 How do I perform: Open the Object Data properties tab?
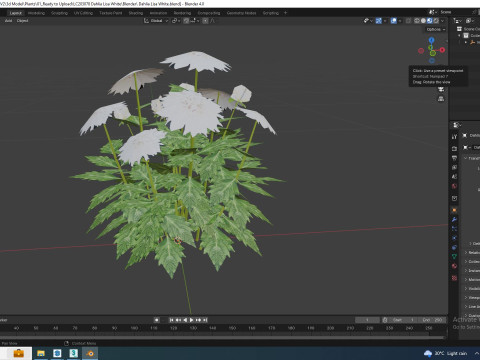454,257
